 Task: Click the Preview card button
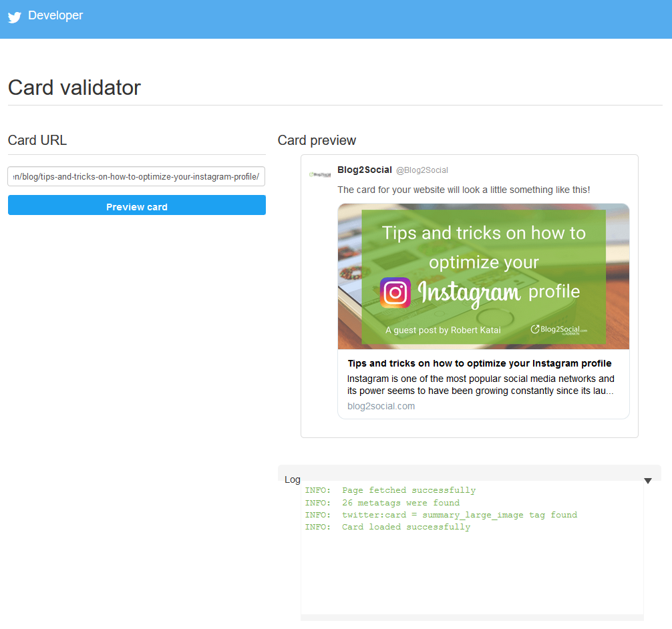(x=137, y=205)
